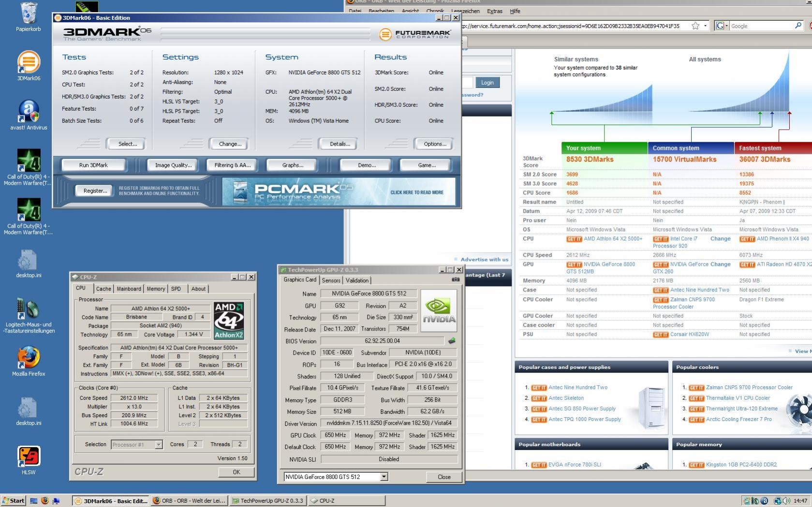The width and height of the screenshot is (812, 507).
Task: Click the Close button in GPU-Z
Action: (444, 477)
